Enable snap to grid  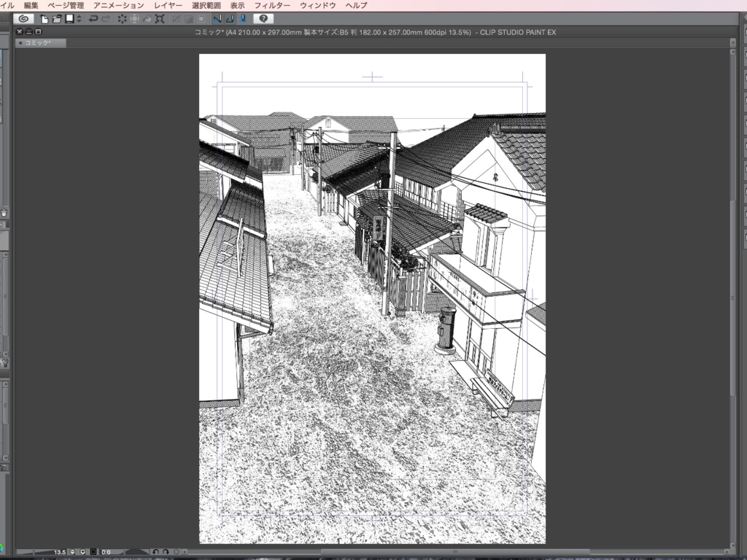(x=244, y=19)
